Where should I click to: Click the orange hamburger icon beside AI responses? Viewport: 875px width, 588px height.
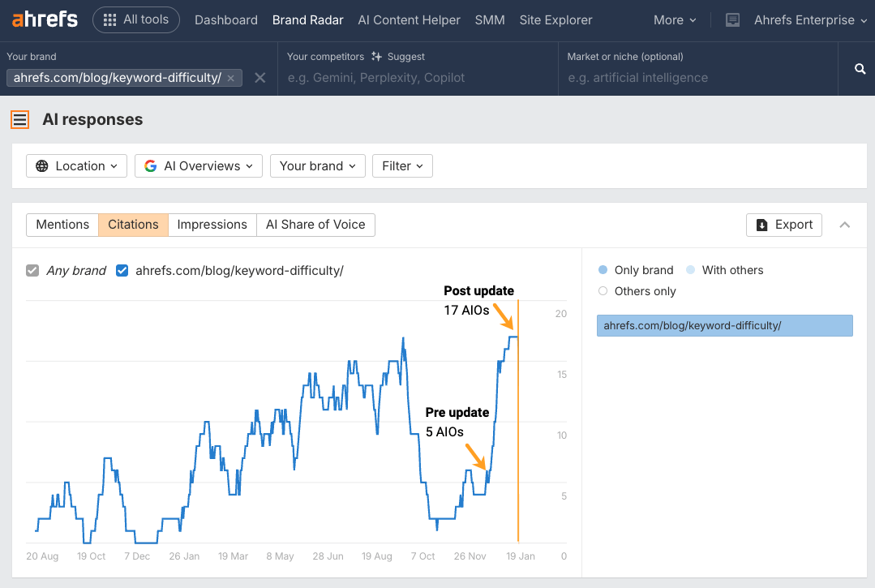tap(20, 119)
